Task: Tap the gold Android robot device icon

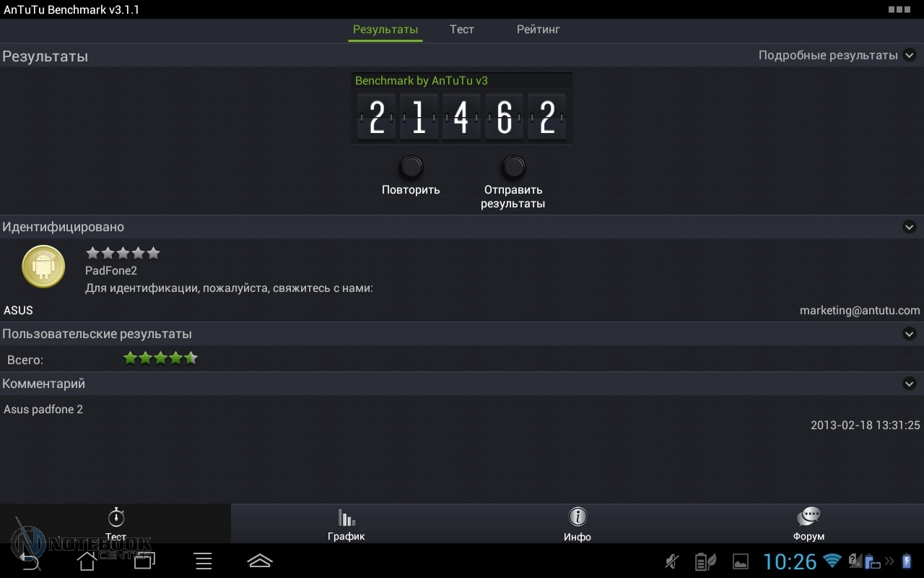Action: (x=43, y=267)
